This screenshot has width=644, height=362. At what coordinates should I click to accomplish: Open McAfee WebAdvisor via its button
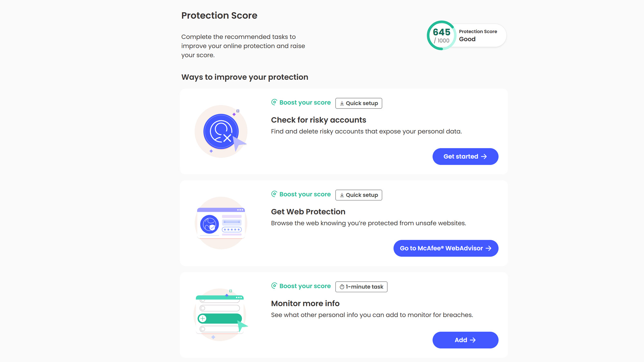pos(446,248)
